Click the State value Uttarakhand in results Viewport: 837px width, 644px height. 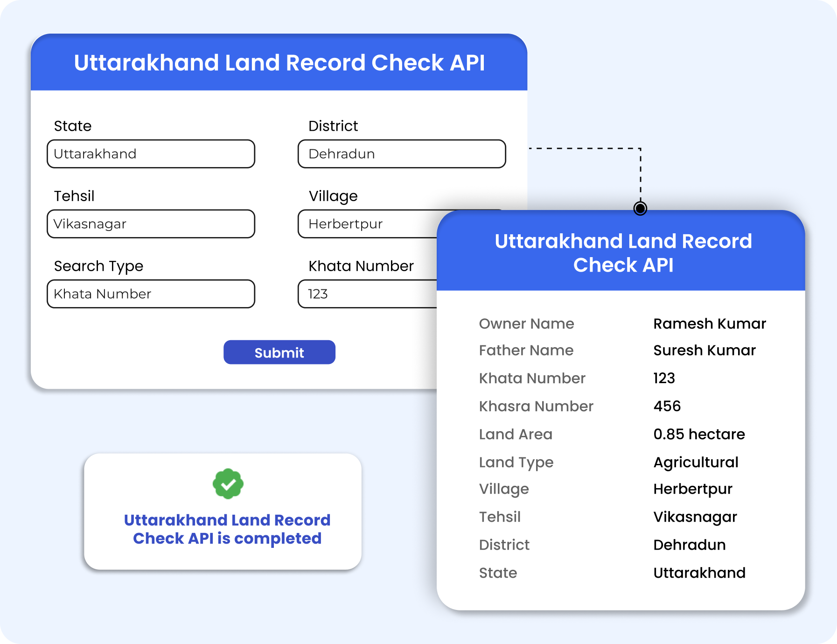point(699,573)
